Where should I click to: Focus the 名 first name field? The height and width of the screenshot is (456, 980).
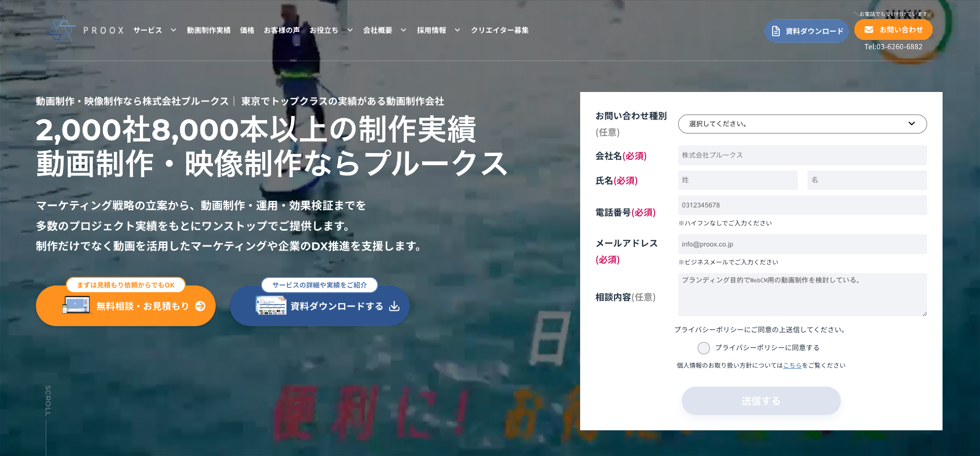[x=867, y=180]
